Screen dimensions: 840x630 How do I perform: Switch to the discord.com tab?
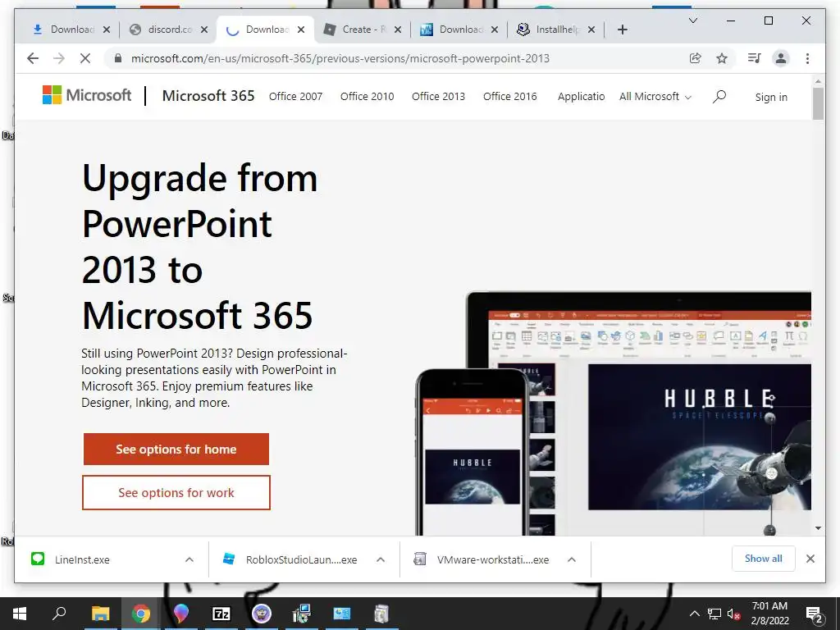click(162, 30)
